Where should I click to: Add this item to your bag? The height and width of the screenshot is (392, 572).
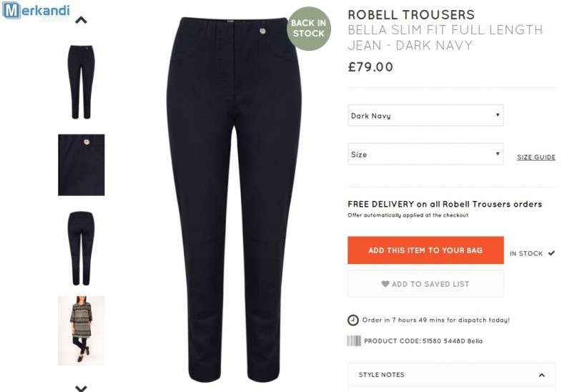click(x=425, y=250)
